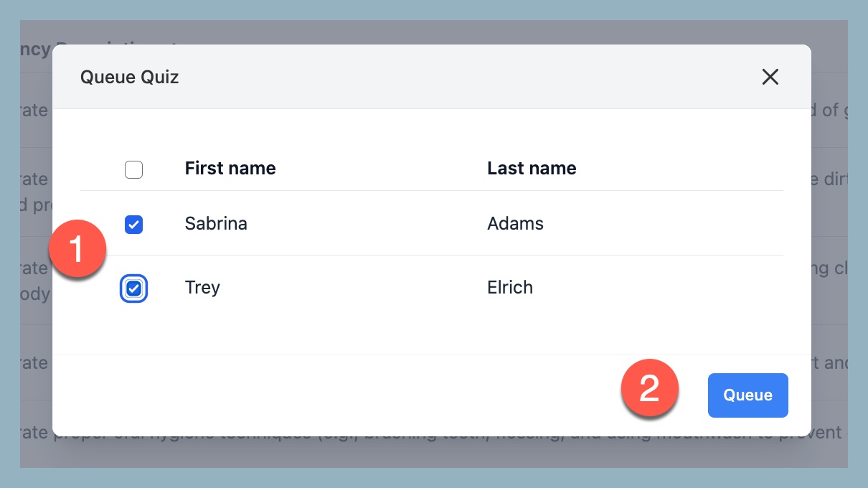Uncheck the checkbox next to Sabrina
This screenshot has width=868, height=488.
pyautogui.click(x=133, y=225)
